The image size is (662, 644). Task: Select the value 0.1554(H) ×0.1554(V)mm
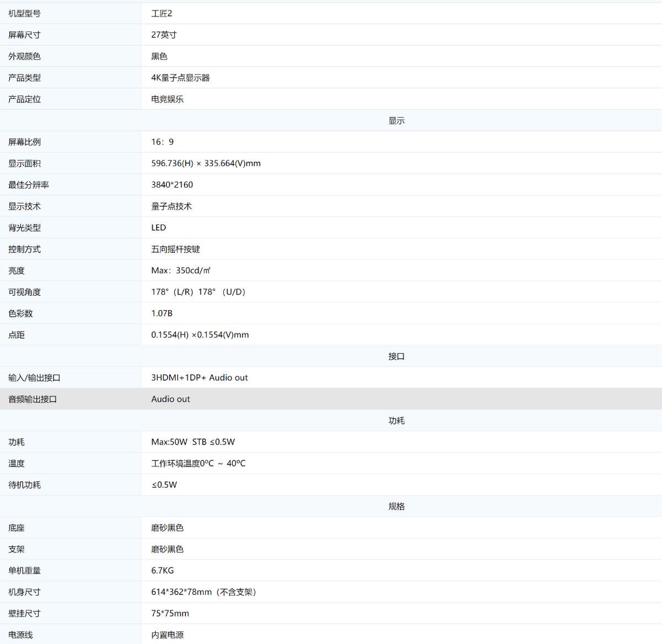tap(200, 335)
